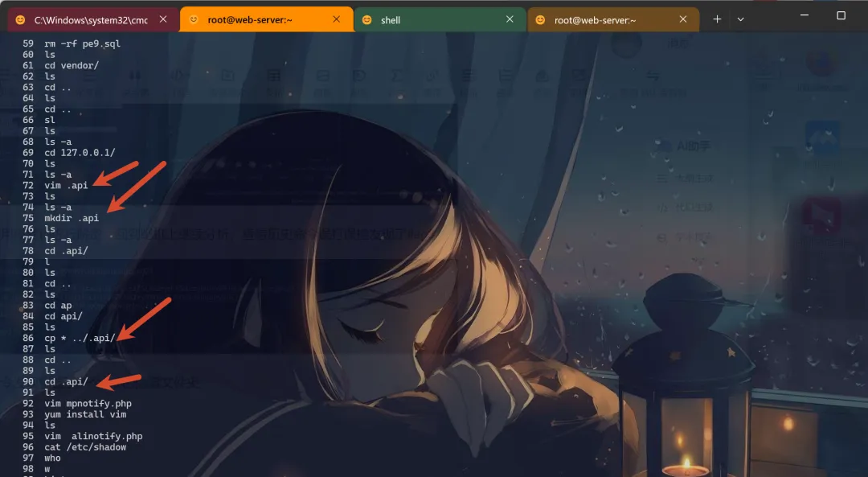
Task: Click history line 79 'l'
Action: tap(47, 261)
